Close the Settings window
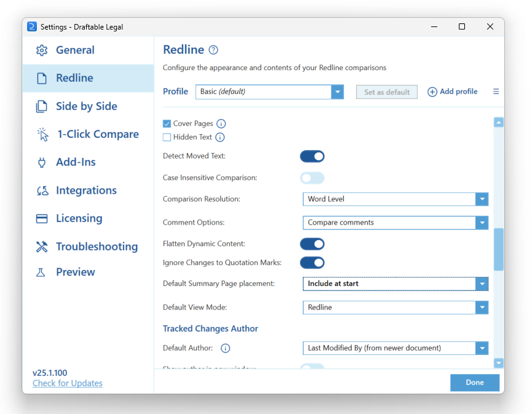The height and width of the screenshot is (414, 532). pos(490,27)
